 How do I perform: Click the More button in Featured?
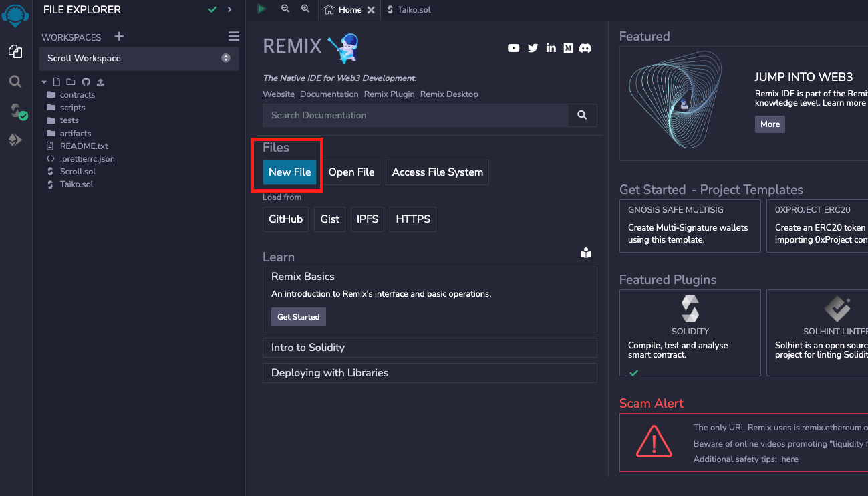(770, 124)
